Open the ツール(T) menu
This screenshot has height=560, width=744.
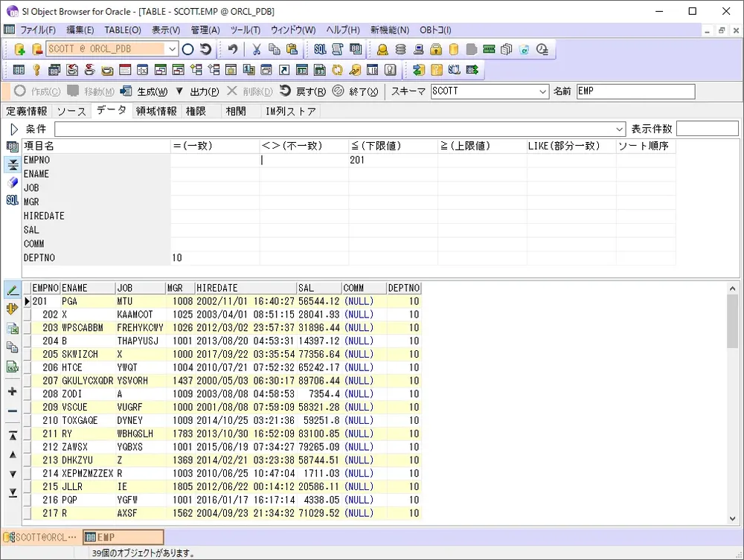point(246,30)
